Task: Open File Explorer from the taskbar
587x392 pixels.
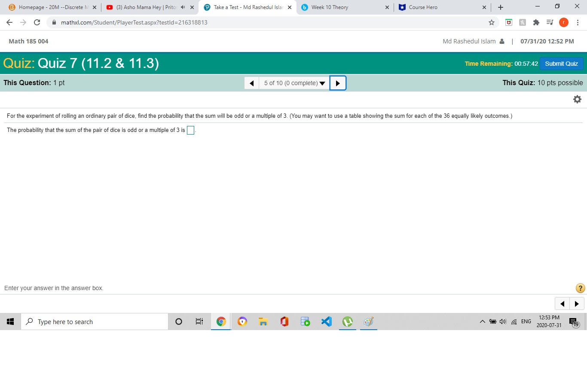Action: [263, 322]
